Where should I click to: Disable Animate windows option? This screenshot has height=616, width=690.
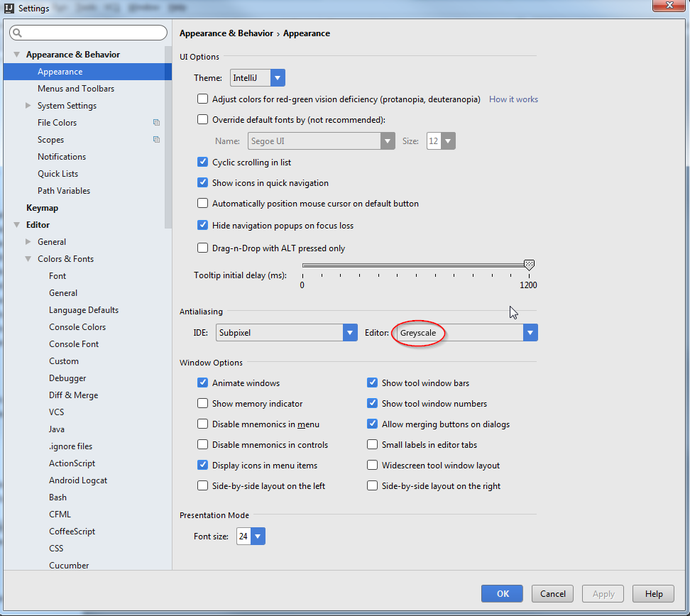pos(203,383)
